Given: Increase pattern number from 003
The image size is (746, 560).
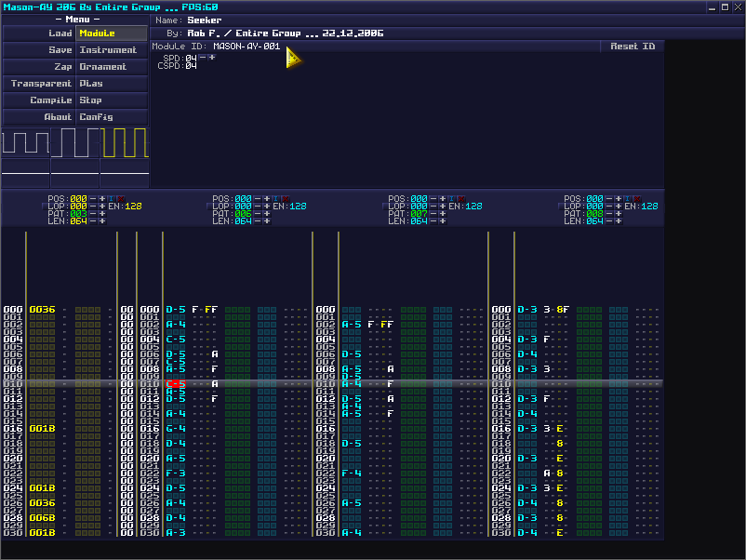Looking at the screenshot, I should pyautogui.click(x=101, y=214).
